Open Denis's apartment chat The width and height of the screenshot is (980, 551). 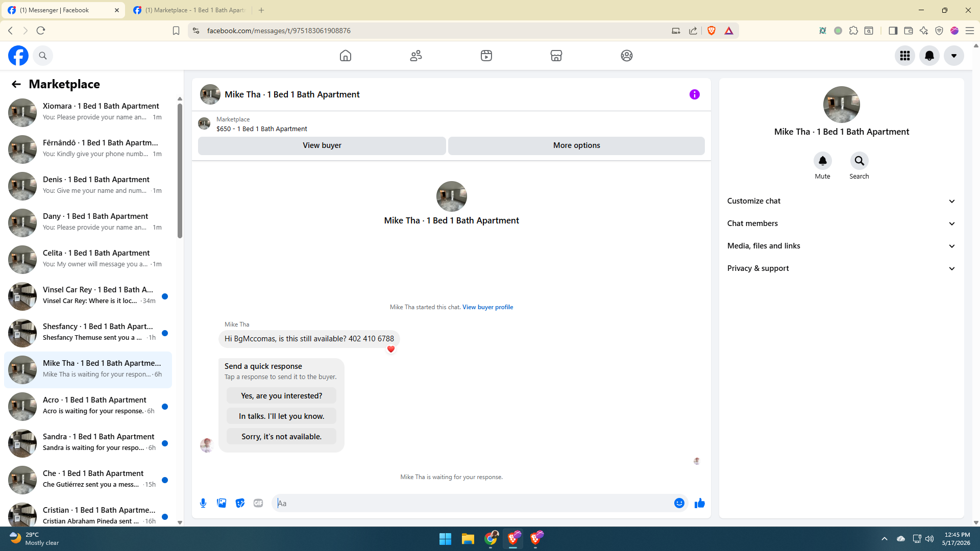click(x=88, y=186)
